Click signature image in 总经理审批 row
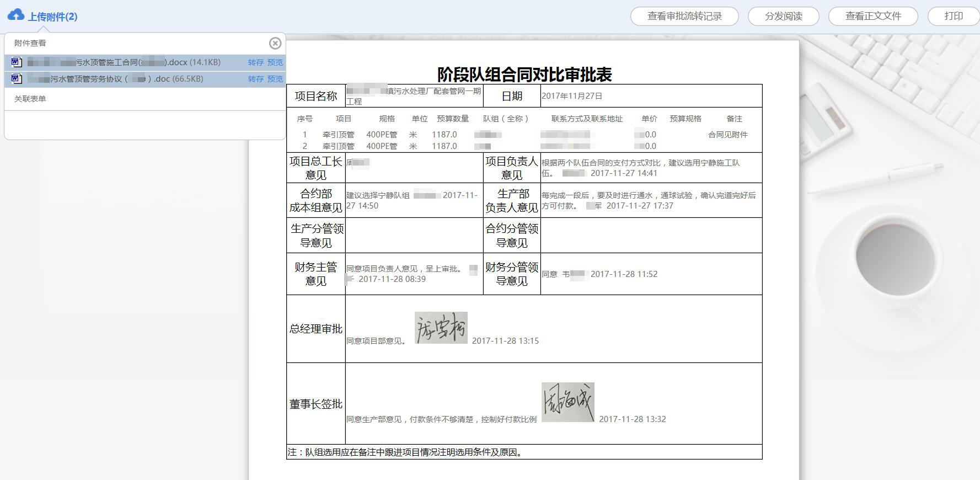This screenshot has height=480, width=980. pos(441,328)
